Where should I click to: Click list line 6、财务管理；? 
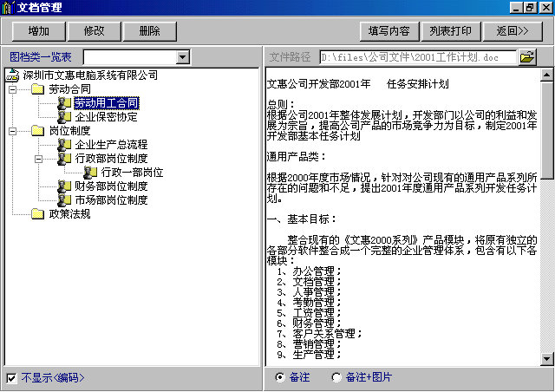coord(310,323)
